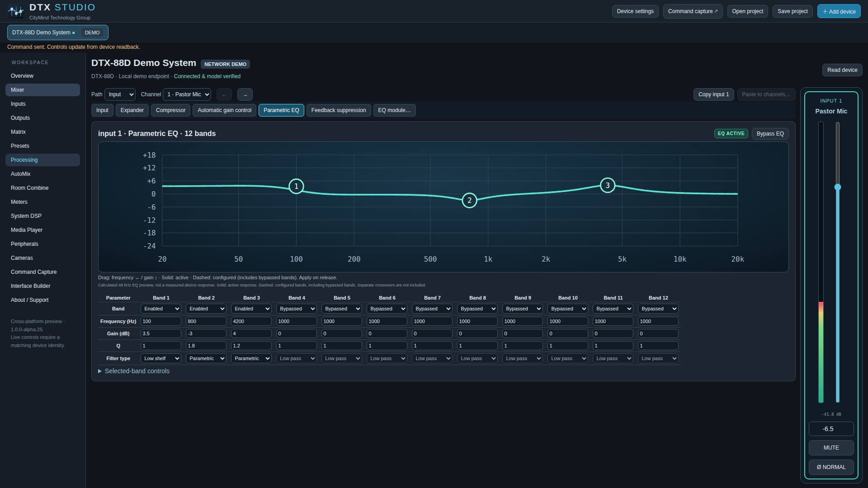Click the Pastor Mic fader handle

tap(838, 187)
